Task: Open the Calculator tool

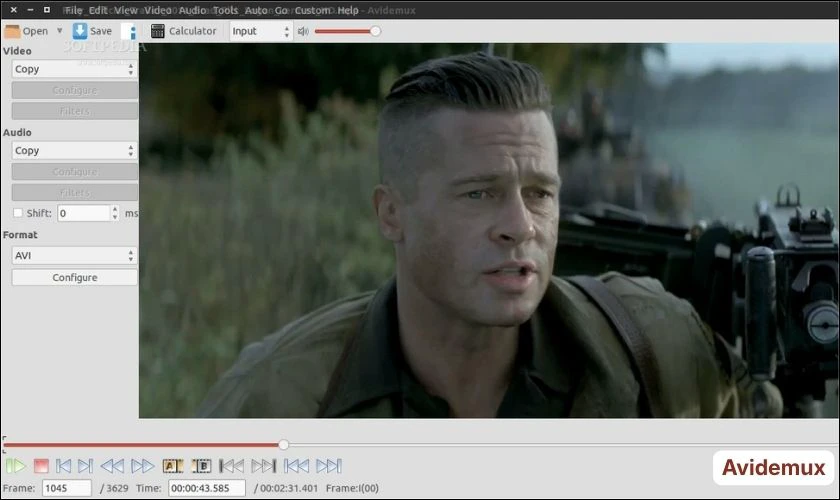Action: pos(184,31)
